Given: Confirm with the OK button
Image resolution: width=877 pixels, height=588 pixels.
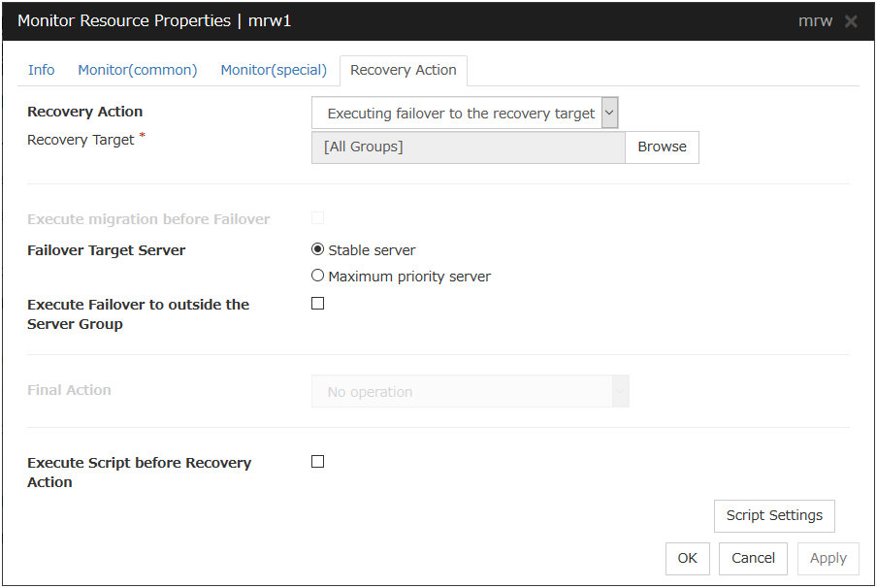Looking at the screenshot, I should [x=688, y=558].
